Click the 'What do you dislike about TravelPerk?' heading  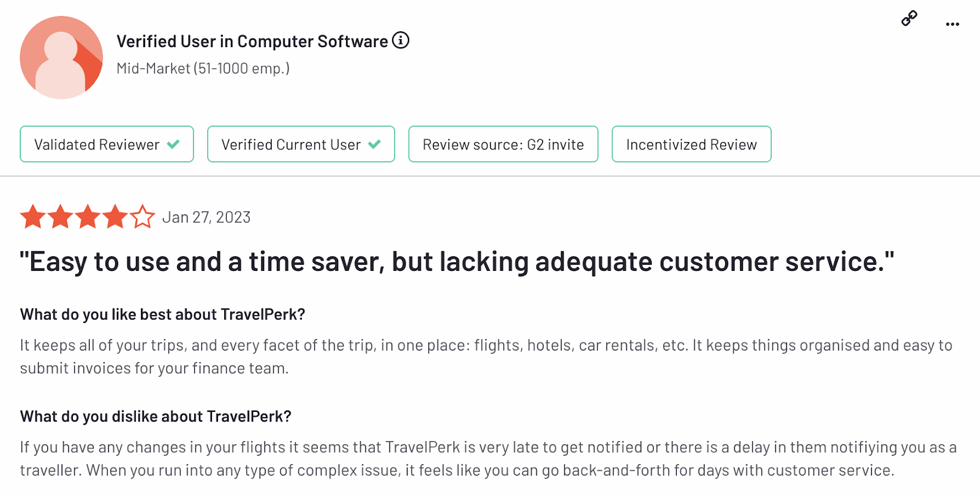pyautogui.click(x=156, y=417)
